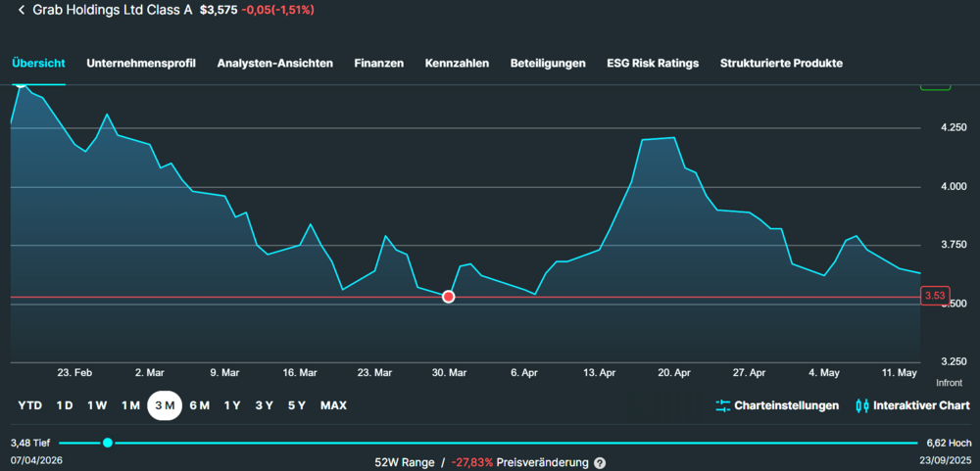This screenshot has width=980, height=471.
Task: Click the red 3.53 price label
Action: click(x=935, y=296)
